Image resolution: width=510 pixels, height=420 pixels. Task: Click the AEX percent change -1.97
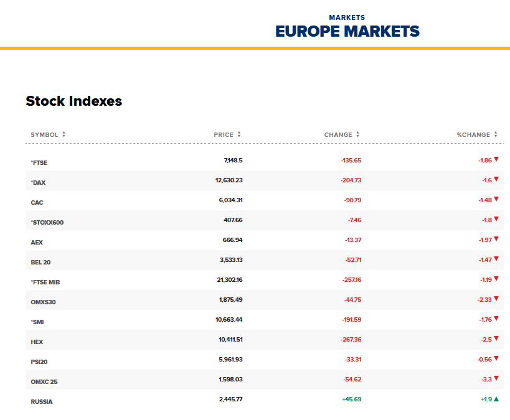tap(485, 240)
